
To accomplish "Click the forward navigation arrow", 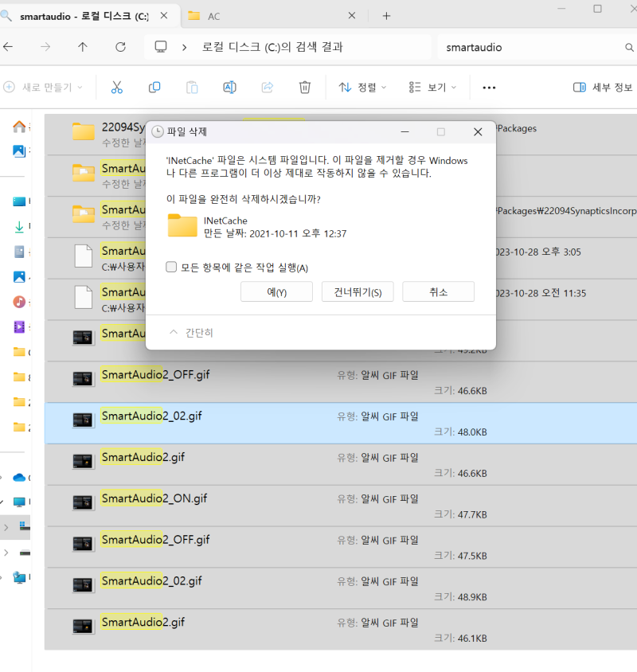I will tap(45, 47).
